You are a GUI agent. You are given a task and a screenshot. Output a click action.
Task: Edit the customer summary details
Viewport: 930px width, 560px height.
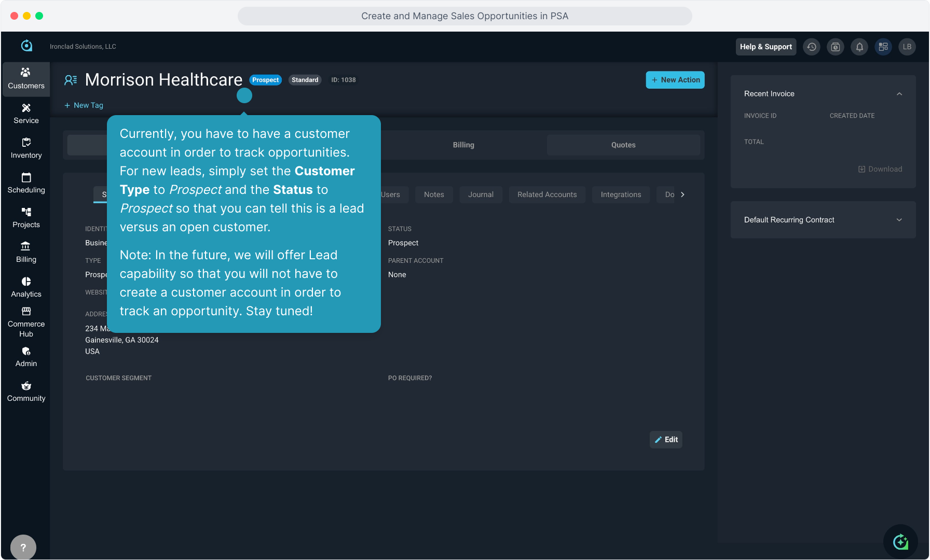tap(666, 440)
